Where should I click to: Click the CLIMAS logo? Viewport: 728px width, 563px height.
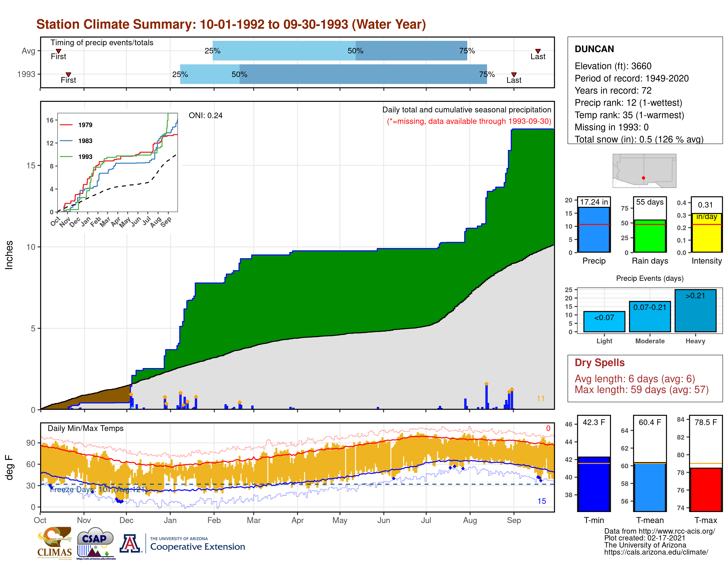[x=54, y=543]
